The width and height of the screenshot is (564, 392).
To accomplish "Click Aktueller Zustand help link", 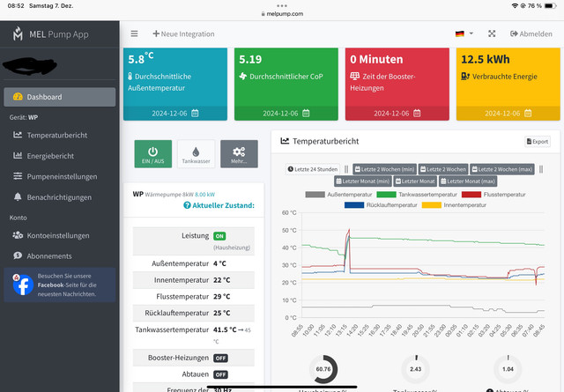I will point(219,205).
